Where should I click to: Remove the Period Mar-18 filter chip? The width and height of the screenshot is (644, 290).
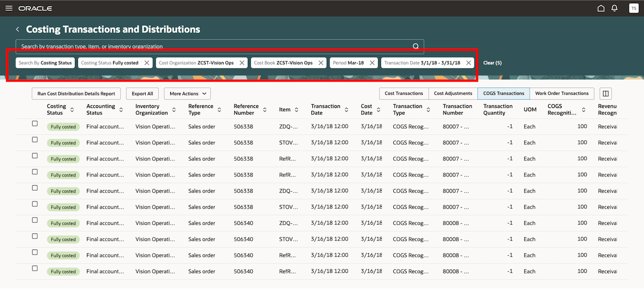tap(372, 63)
